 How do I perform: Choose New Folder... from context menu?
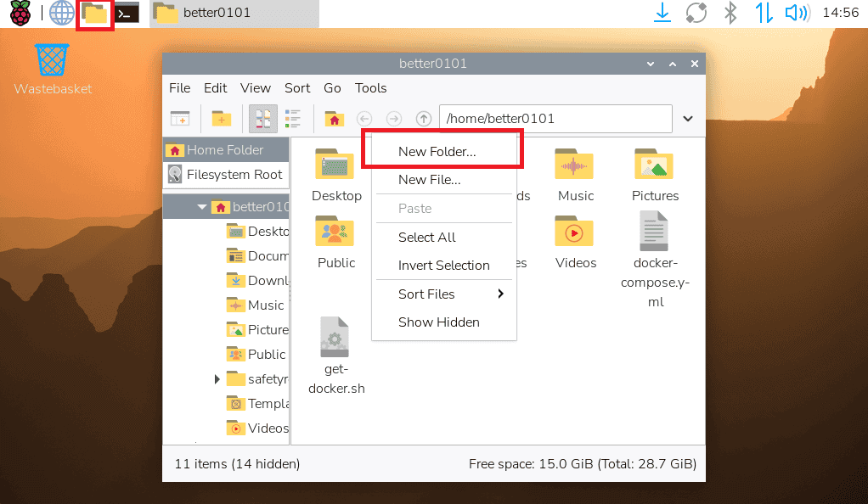tap(437, 152)
